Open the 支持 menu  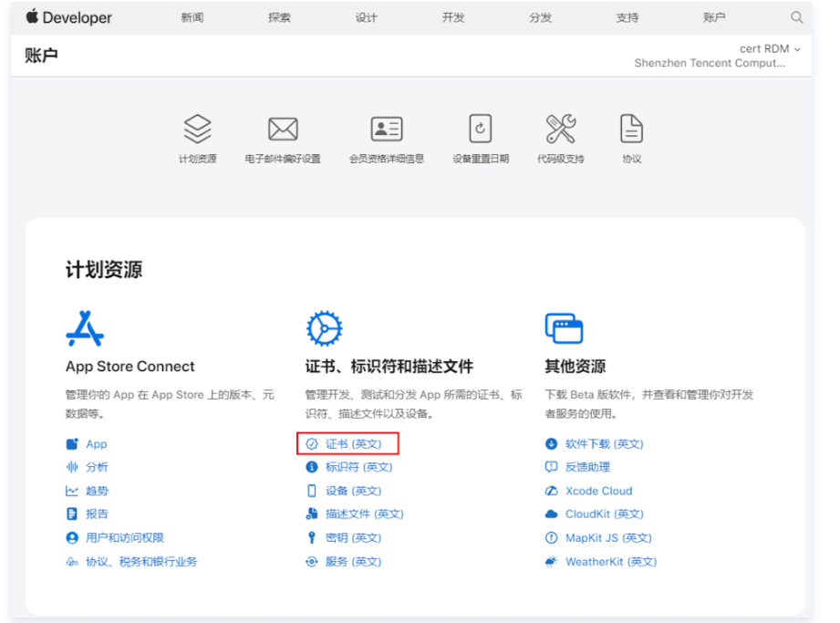(627, 17)
